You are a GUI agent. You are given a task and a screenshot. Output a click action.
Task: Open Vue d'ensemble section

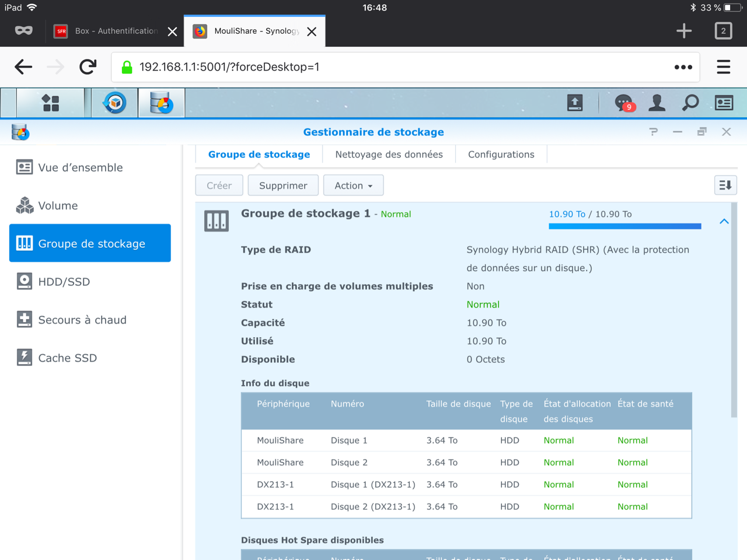point(90,167)
